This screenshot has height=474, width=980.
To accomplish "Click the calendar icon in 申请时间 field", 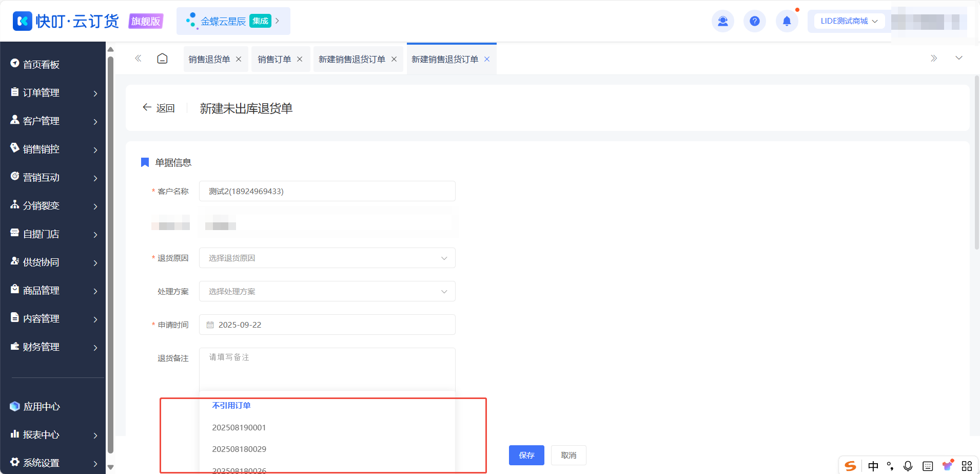I will point(210,325).
